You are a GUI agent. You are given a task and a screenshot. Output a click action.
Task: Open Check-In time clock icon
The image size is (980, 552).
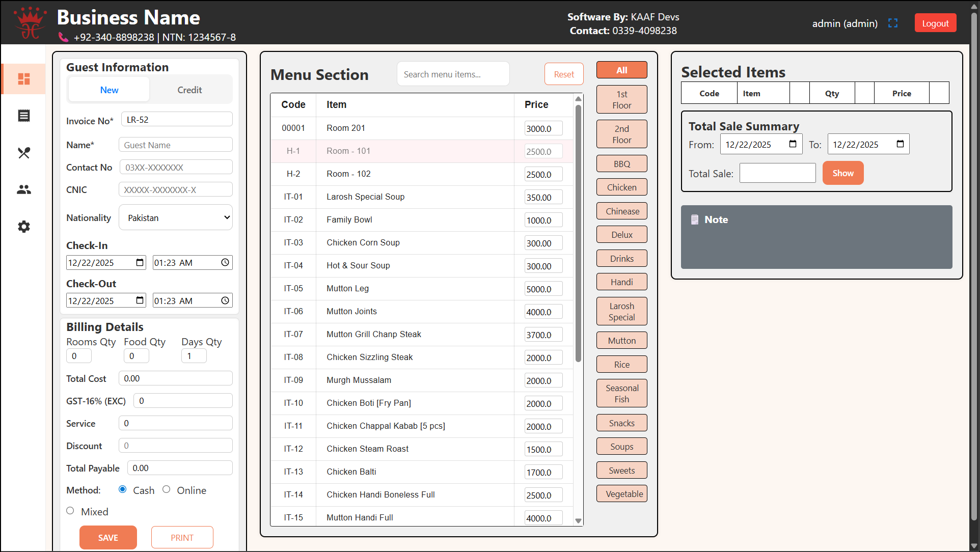225,262
